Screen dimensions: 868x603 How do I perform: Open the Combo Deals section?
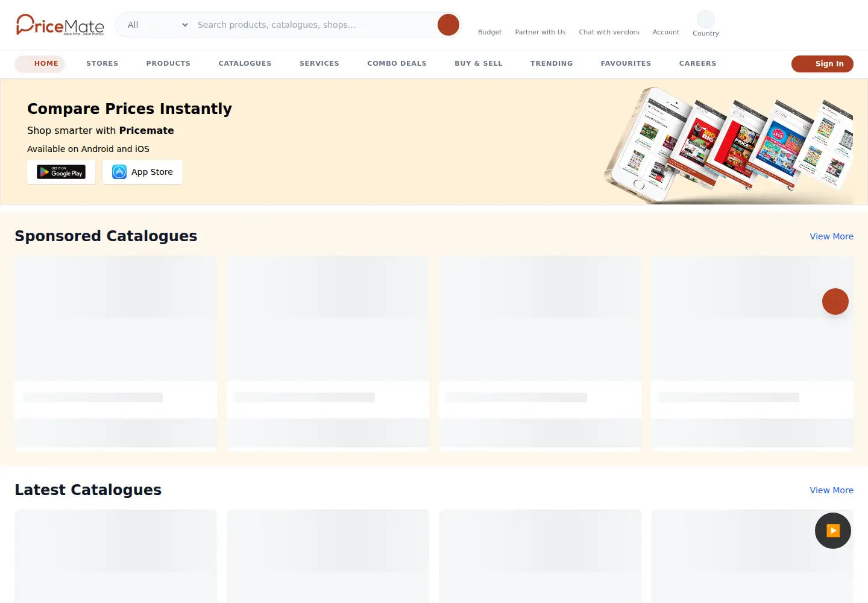click(x=397, y=63)
